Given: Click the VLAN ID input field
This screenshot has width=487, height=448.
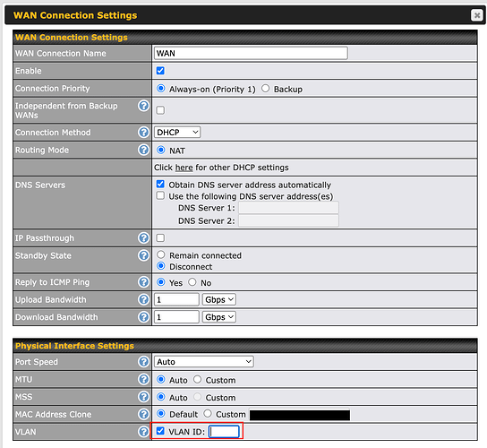Looking at the screenshot, I should coord(224,432).
